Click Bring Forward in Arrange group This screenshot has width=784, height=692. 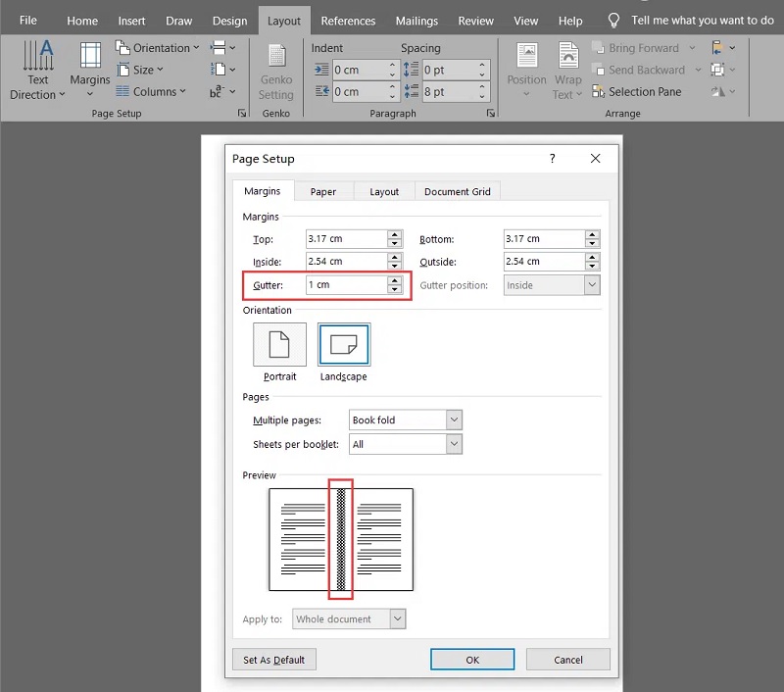635,48
